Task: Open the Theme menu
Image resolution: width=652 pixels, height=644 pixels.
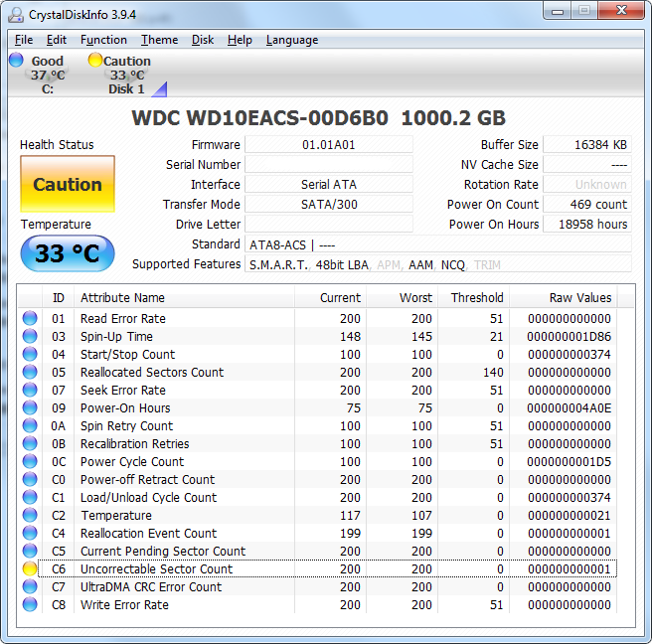Action: click(x=159, y=40)
